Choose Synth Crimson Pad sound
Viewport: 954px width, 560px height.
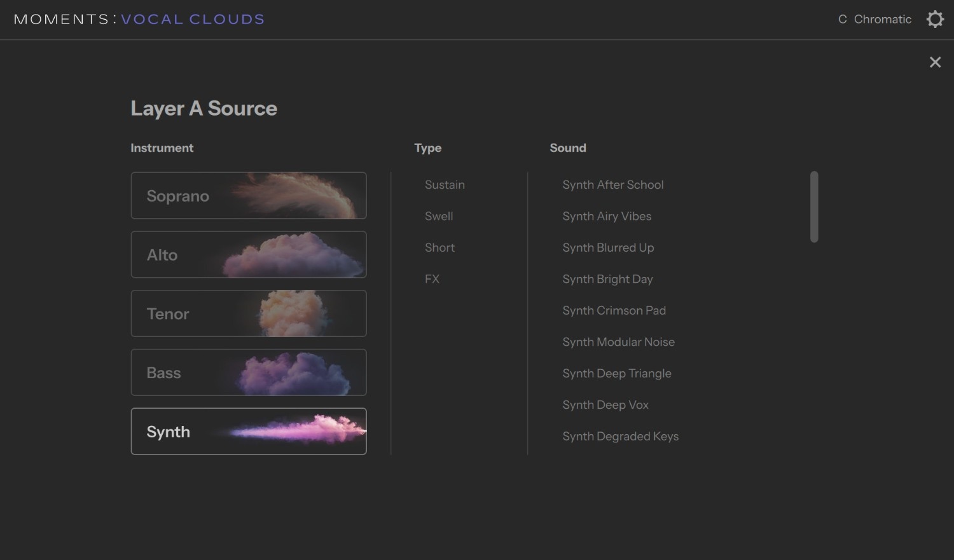(x=614, y=310)
